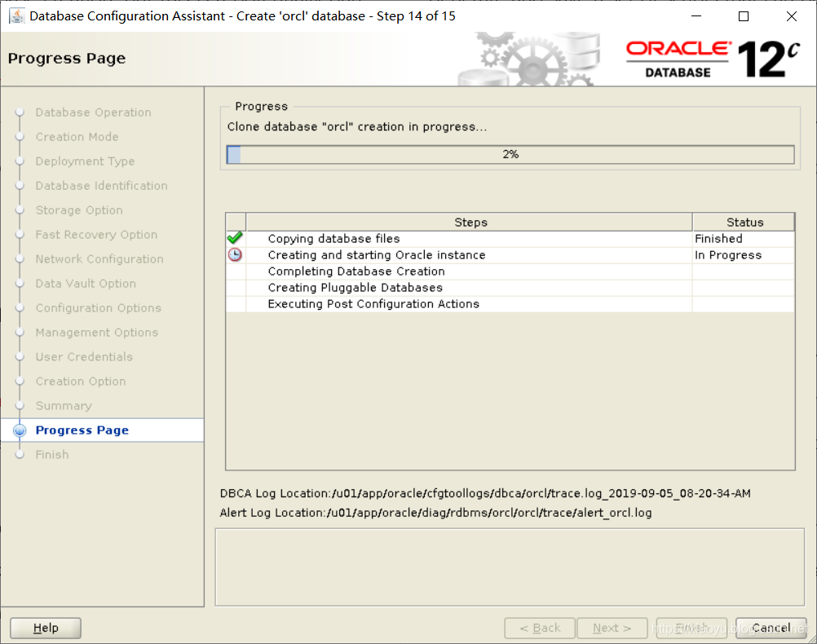Select the Creation Mode step
The height and width of the screenshot is (644, 817).
click(77, 137)
